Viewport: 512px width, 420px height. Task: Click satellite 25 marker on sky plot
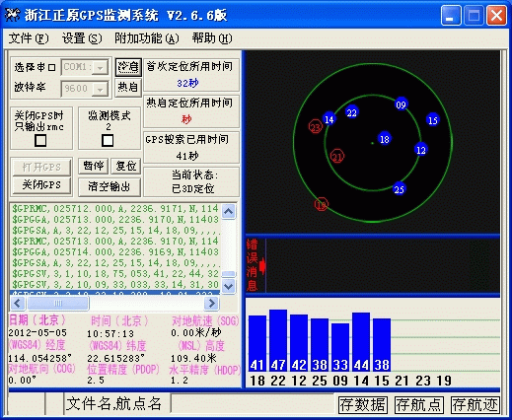click(399, 189)
